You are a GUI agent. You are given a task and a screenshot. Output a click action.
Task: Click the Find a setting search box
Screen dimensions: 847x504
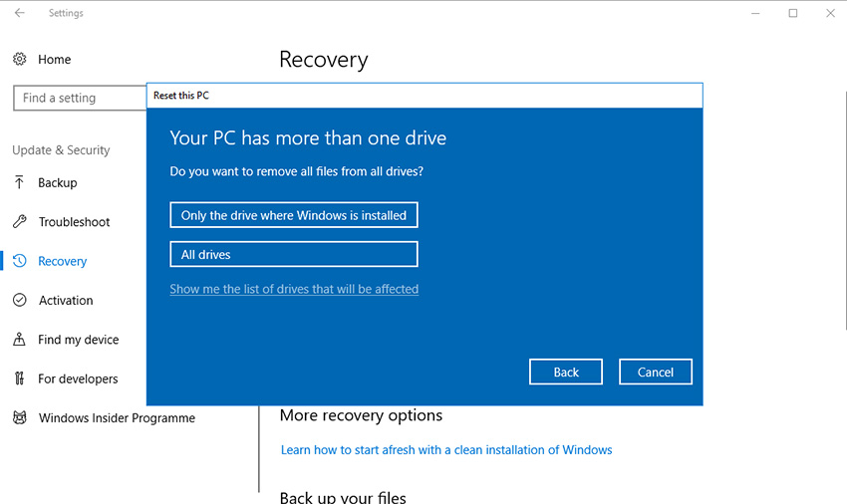[x=80, y=98]
